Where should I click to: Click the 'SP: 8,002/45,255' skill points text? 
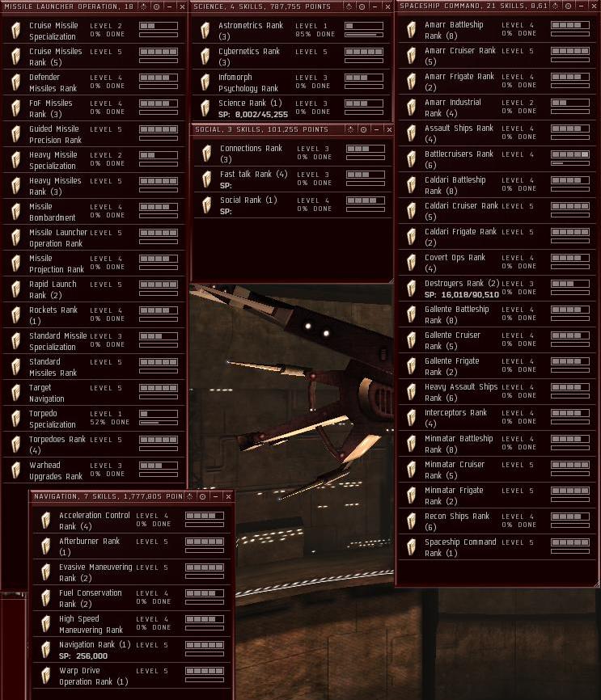click(253, 115)
